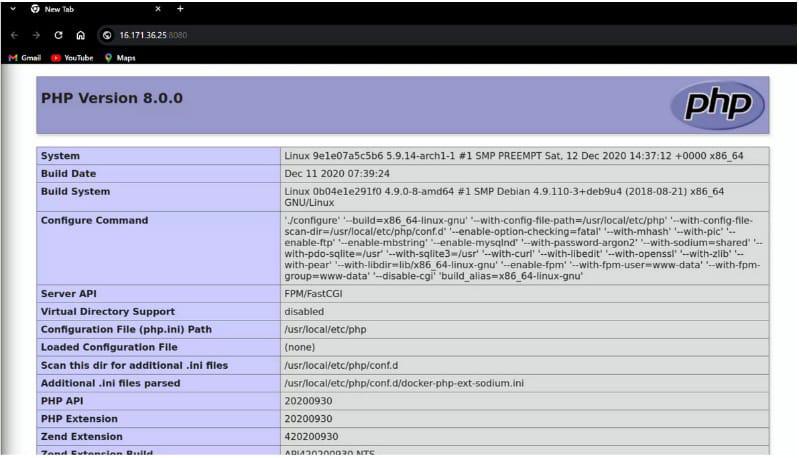The height and width of the screenshot is (458, 799).
Task: Select the PHP Version 8.0.0 heading
Action: tap(112, 98)
